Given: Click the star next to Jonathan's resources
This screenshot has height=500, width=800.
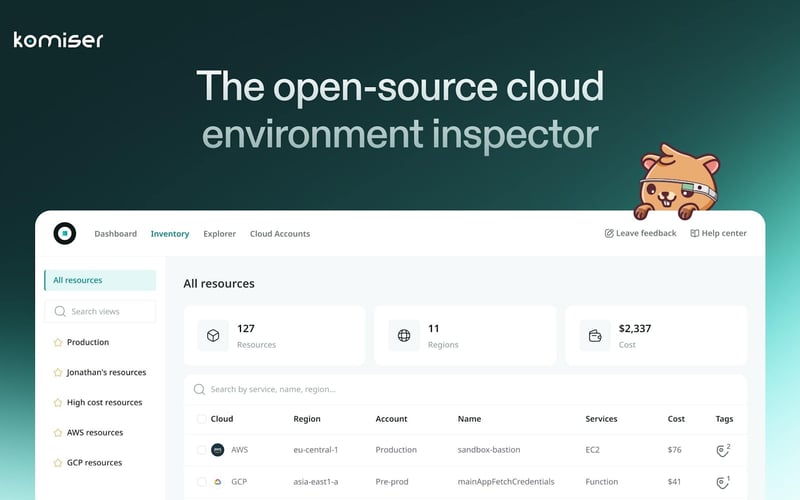Looking at the screenshot, I should pyautogui.click(x=58, y=372).
